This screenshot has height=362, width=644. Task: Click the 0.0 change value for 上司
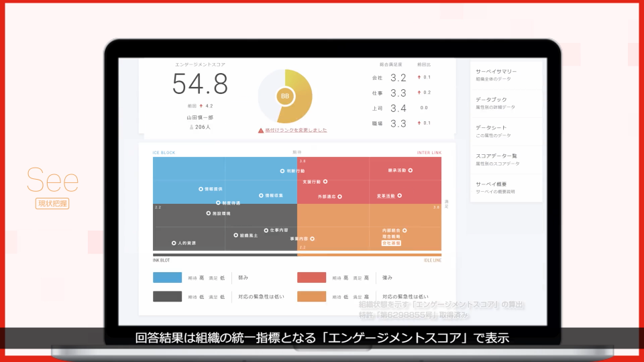(x=424, y=108)
